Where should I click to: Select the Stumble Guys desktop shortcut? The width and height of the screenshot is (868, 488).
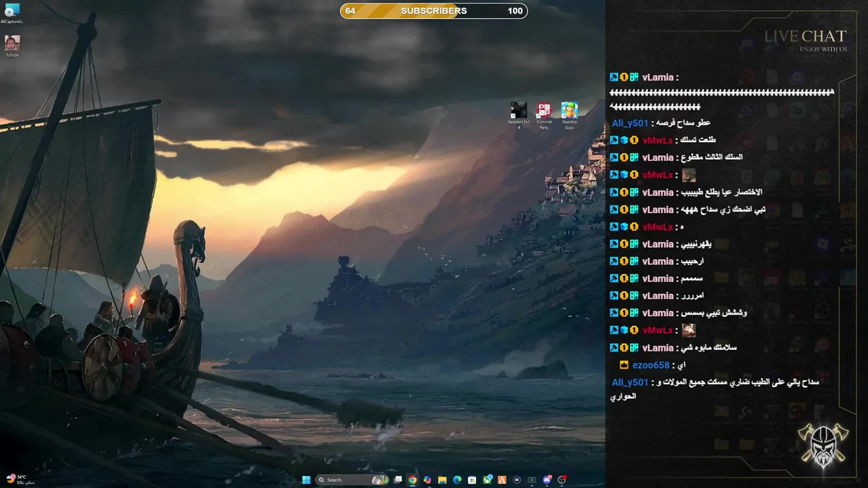pos(569,115)
